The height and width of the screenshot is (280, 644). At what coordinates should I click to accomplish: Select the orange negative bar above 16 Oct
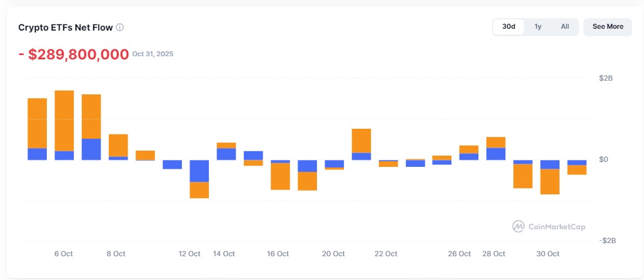coord(280,176)
